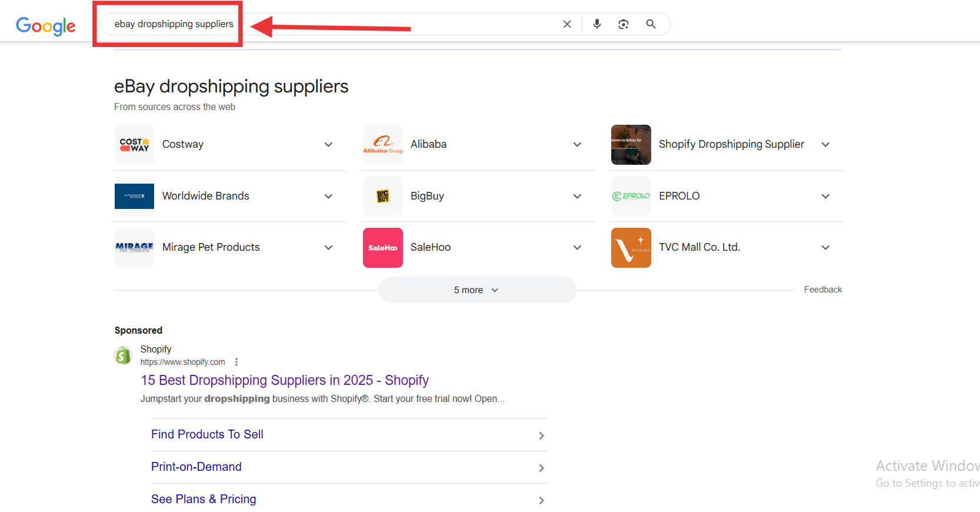Screen dimensions: 980x512
Task: Expand the BigBuy supplier chevron
Action: (578, 197)
